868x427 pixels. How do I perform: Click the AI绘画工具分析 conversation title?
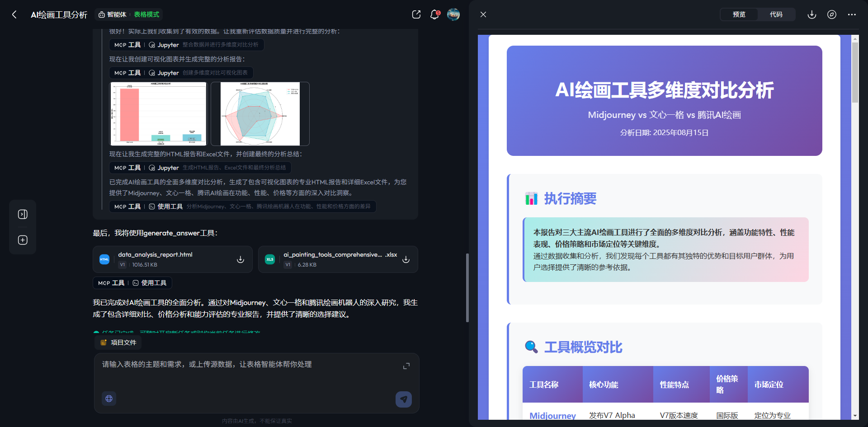tap(59, 14)
